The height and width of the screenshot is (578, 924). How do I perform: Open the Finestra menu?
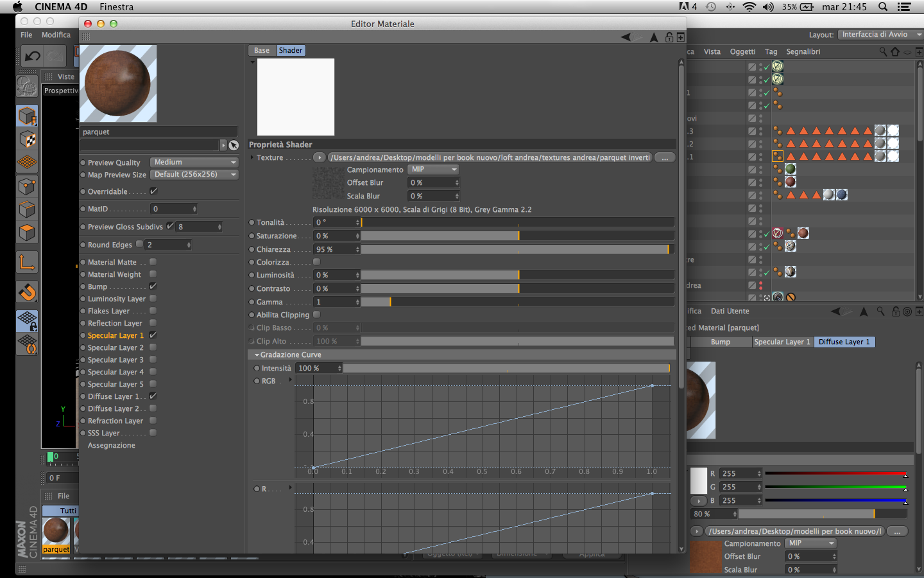(x=117, y=7)
